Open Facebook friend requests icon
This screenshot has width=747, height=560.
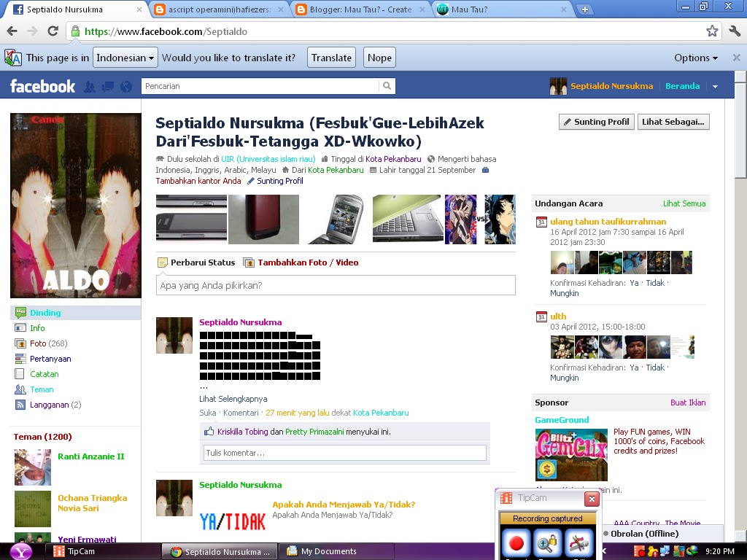[90, 86]
